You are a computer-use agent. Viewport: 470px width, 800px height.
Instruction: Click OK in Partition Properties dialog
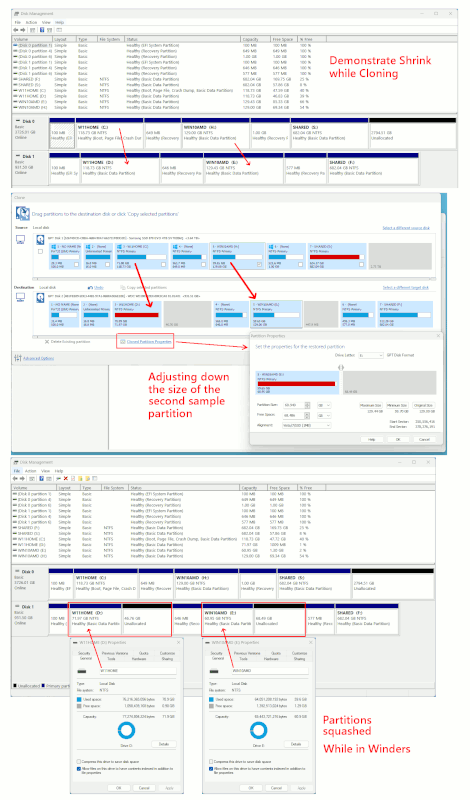pos(398,439)
